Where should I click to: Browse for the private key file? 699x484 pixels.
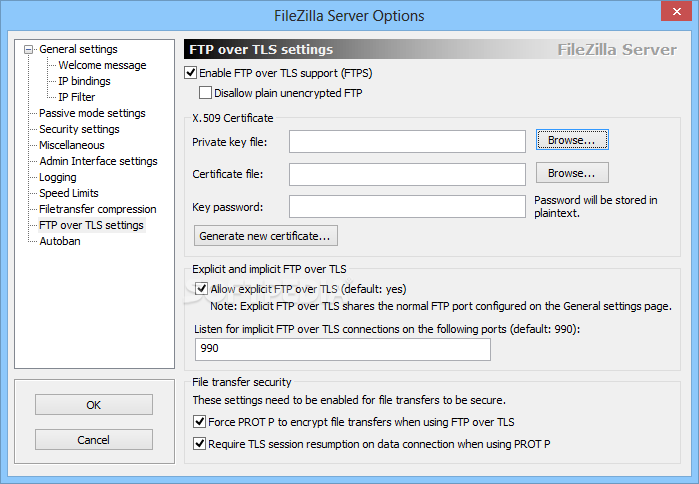coord(572,140)
